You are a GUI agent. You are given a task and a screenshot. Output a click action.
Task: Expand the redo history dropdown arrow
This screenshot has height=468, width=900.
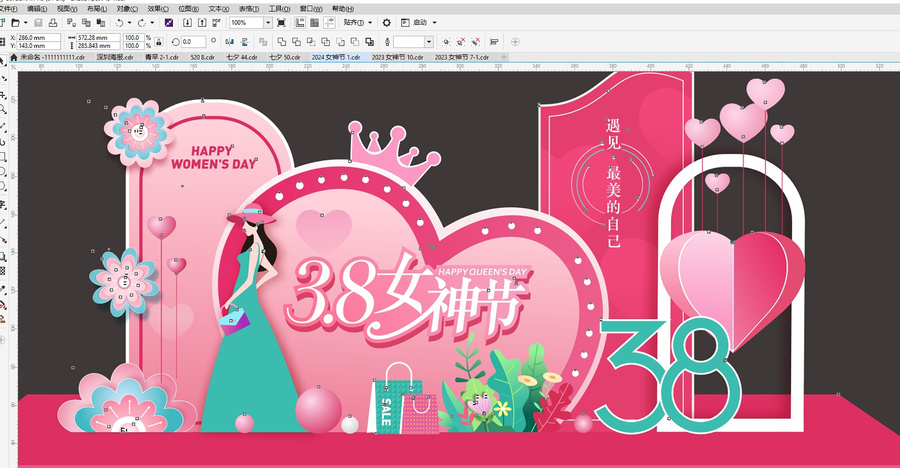(152, 22)
